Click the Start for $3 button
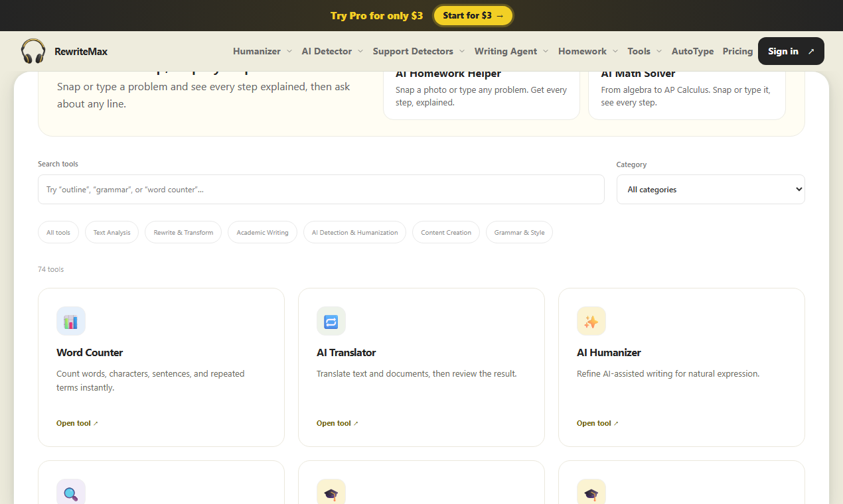The image size is (843, 504). pos(473,15)
